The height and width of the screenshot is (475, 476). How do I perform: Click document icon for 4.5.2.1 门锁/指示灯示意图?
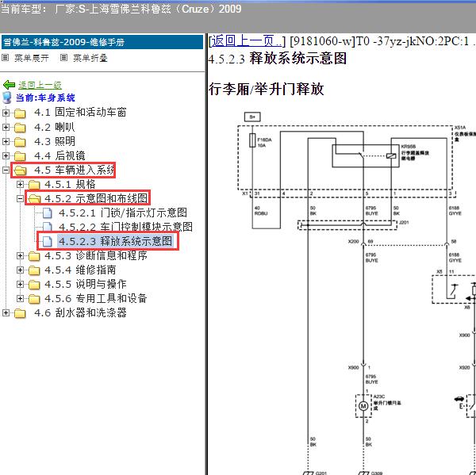click(48, 213)
